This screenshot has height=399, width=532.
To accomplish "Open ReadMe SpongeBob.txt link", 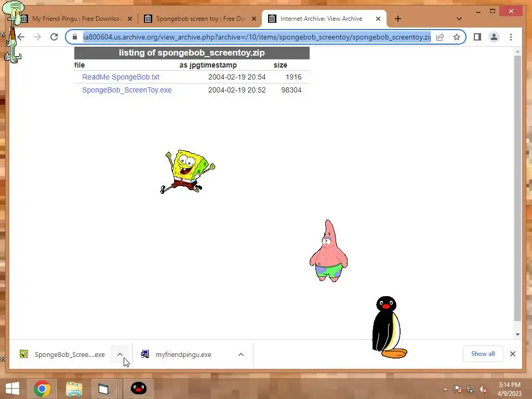I will click(x=121, y=77).
